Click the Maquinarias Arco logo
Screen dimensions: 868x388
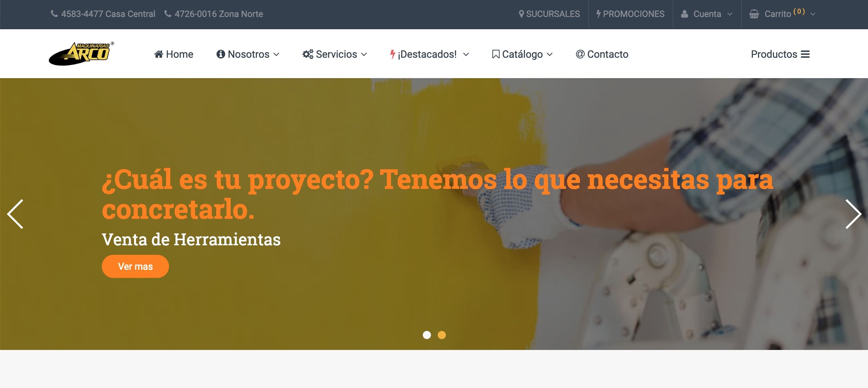click(81, 54)
